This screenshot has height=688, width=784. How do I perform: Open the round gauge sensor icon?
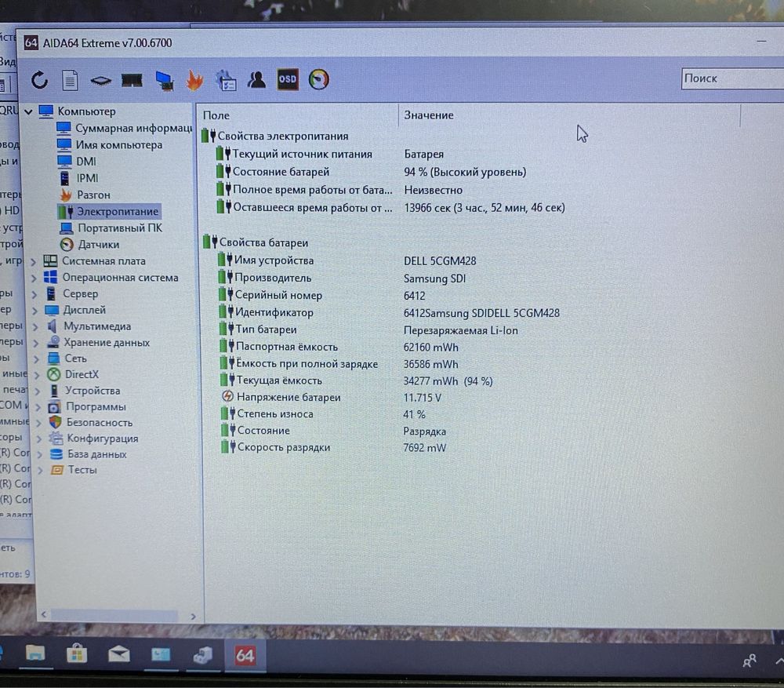coord(318,79)
